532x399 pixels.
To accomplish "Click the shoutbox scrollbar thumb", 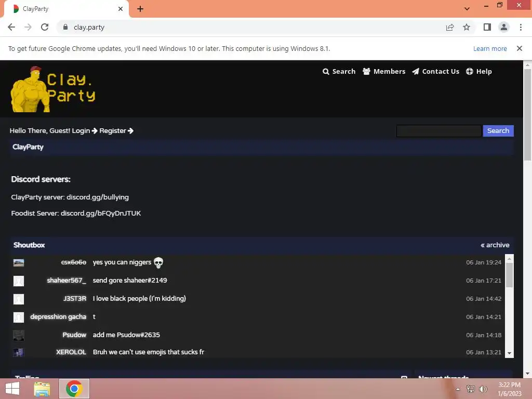I will 509,275.
